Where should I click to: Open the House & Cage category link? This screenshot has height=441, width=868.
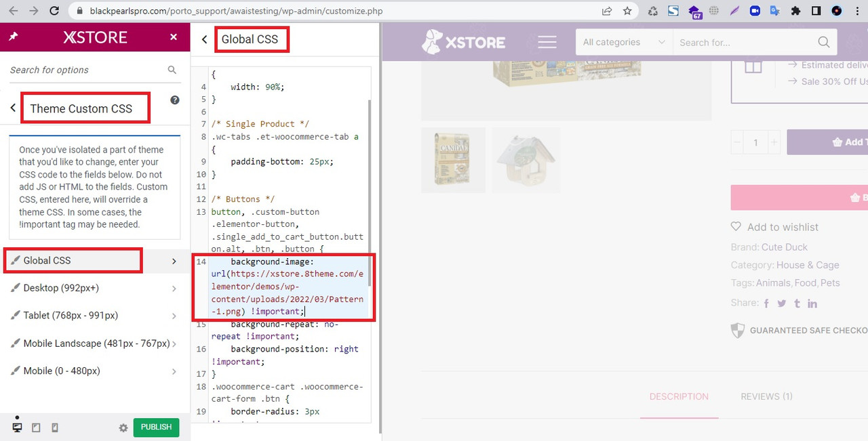pyautogui.click(x=808, y=265)
